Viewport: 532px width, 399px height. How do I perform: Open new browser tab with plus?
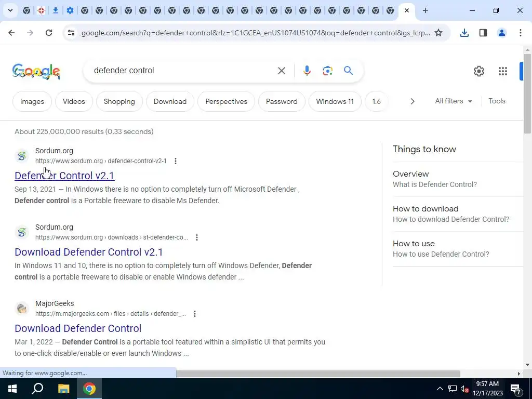click(x=425, y=10)
